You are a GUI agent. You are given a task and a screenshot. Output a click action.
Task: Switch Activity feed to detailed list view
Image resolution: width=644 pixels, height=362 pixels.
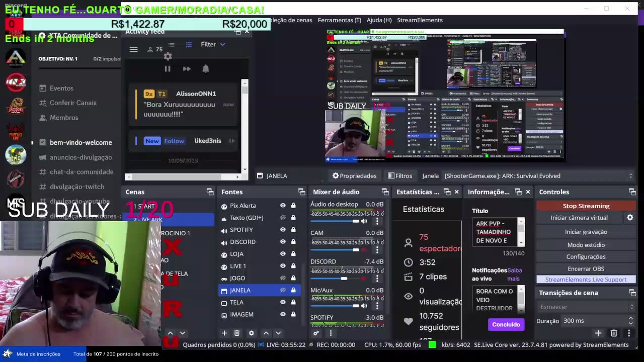tap(189, 45)
